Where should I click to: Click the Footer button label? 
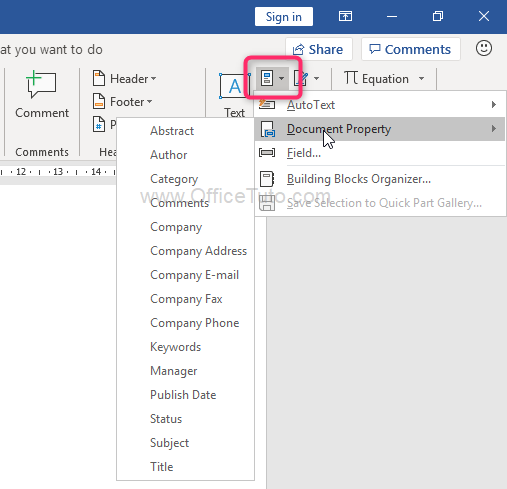coord(127,102)
